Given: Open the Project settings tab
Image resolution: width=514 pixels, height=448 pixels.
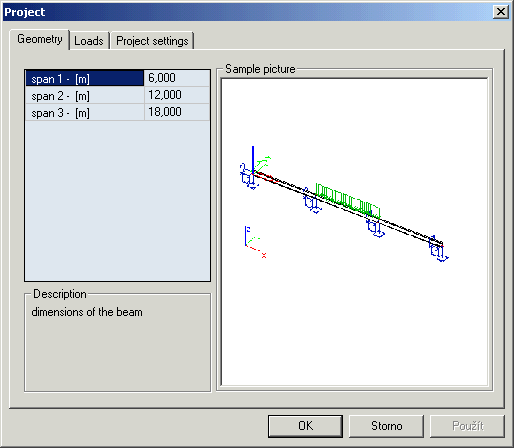Looking at the screenshot, I should point(152,41).
